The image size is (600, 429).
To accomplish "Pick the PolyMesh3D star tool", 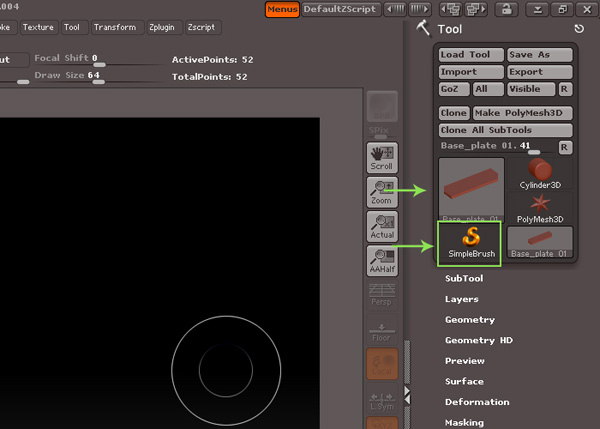I will pos(540,207).
